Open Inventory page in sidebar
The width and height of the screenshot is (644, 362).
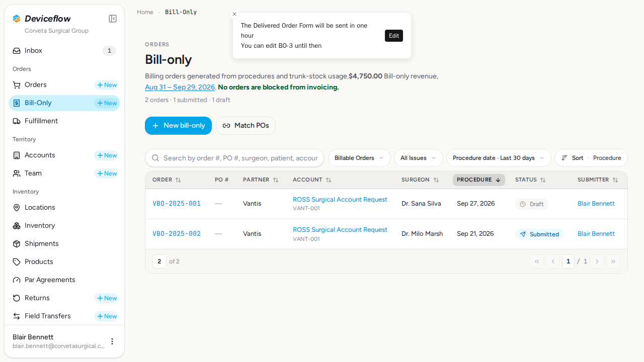click(64, 226)
